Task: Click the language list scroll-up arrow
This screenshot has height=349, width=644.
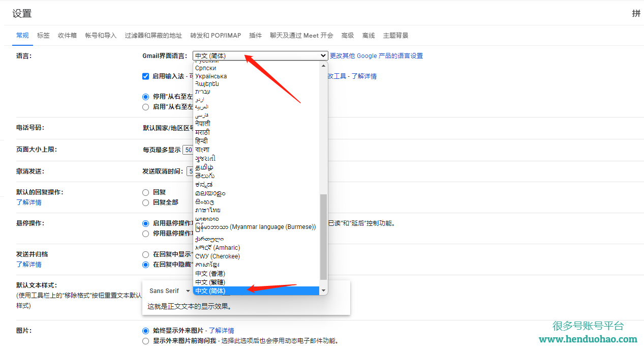Action: tap(324, 65)
